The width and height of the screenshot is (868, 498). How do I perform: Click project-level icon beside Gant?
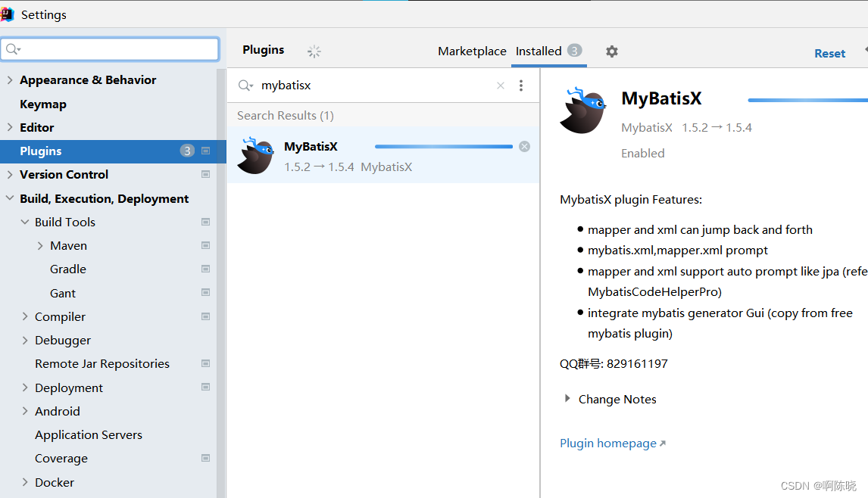(205, 293)
